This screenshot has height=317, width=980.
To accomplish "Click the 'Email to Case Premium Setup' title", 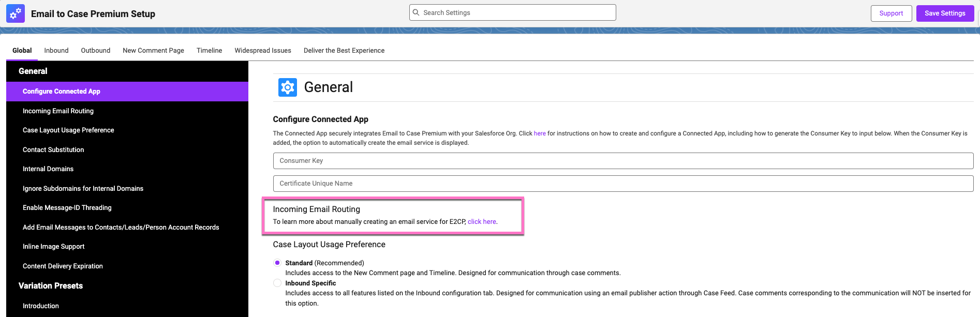I will [x=93, y=14].
